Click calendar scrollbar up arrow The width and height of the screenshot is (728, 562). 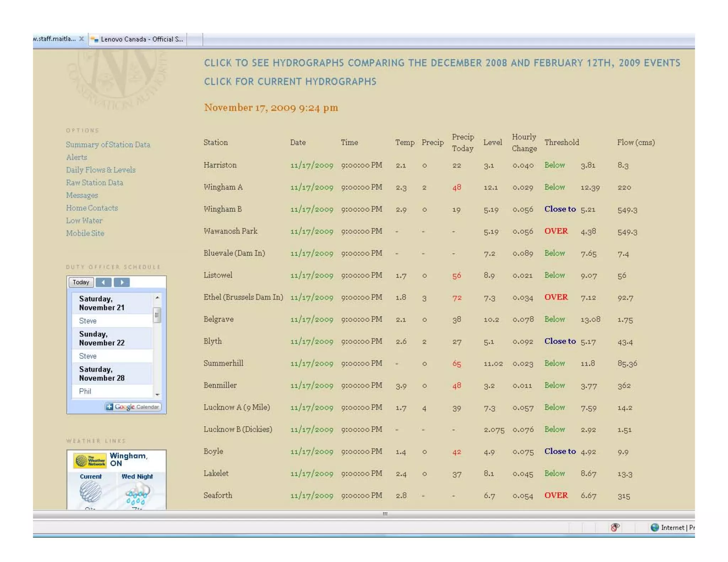157,297
